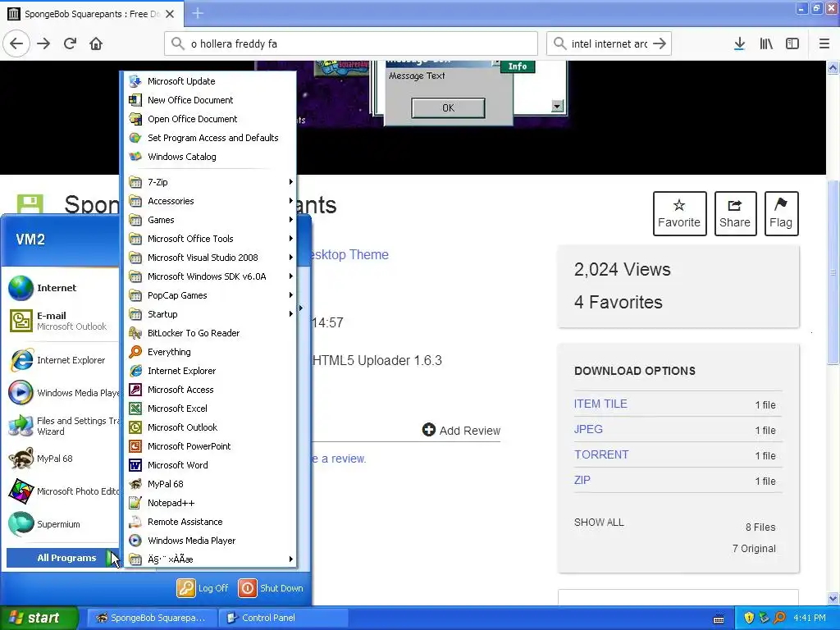Click SHOW ALL download files
Screen dimensions: 840x630
click(x=599, y=523)
